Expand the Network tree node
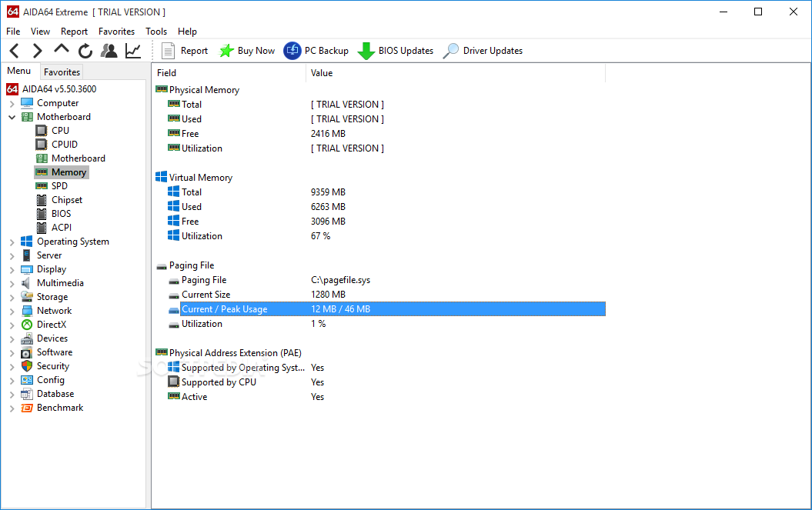The image size is (812, 510). click(12, 312)
